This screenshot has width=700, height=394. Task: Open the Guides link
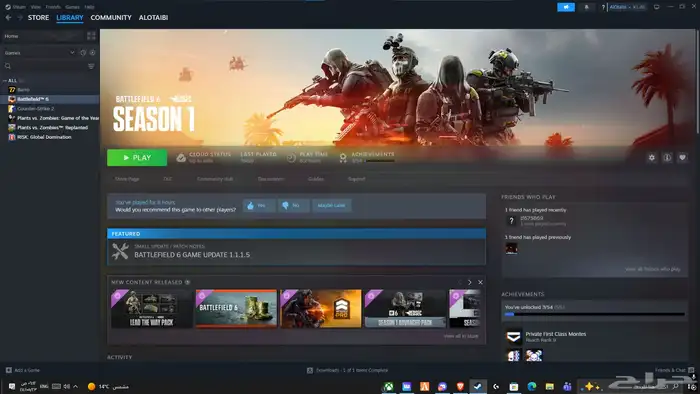(316, 179)
